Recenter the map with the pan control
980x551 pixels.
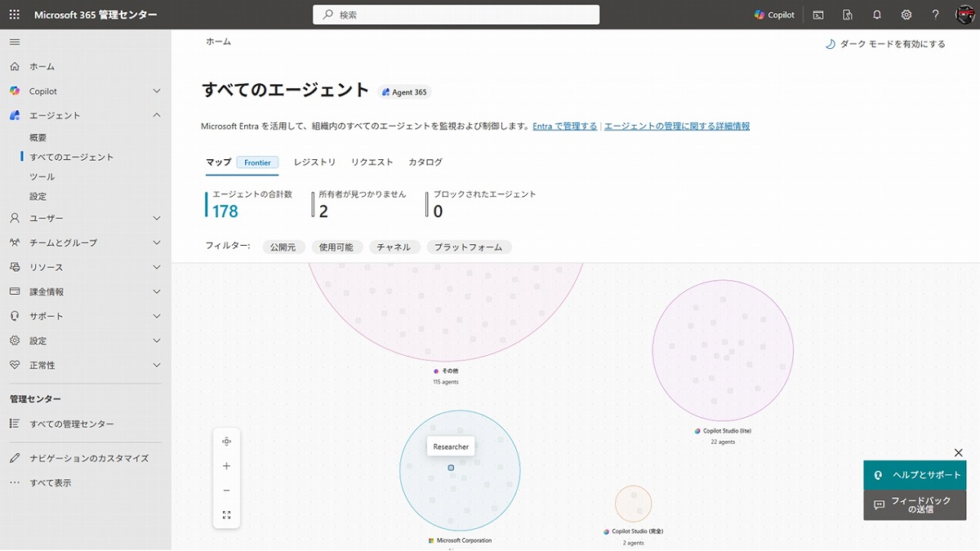pos(226,441)
